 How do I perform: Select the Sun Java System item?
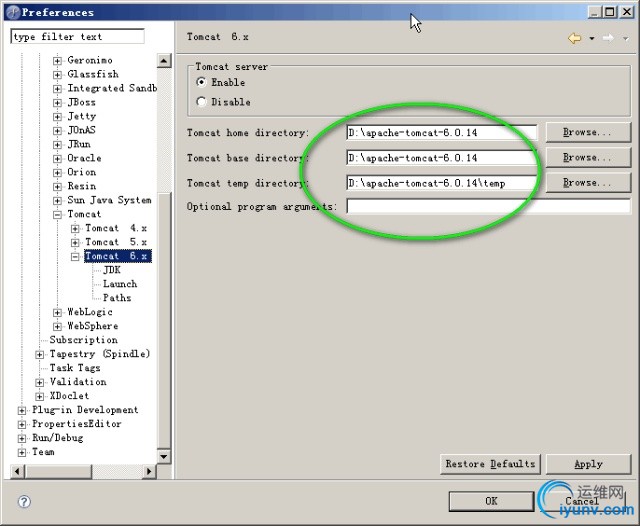[109, 200]
